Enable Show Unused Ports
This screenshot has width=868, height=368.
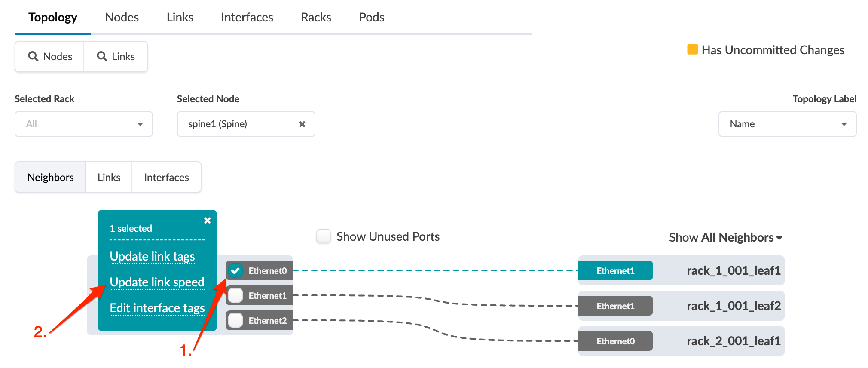324,236
